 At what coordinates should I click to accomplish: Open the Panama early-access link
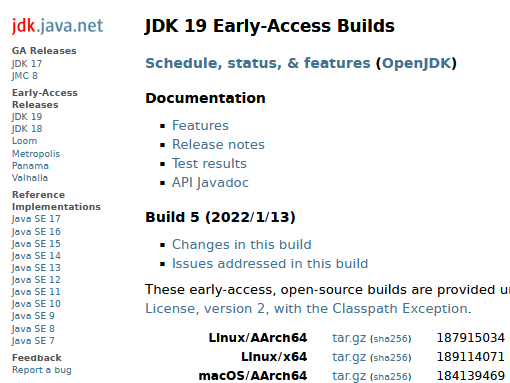coord(30,166)
